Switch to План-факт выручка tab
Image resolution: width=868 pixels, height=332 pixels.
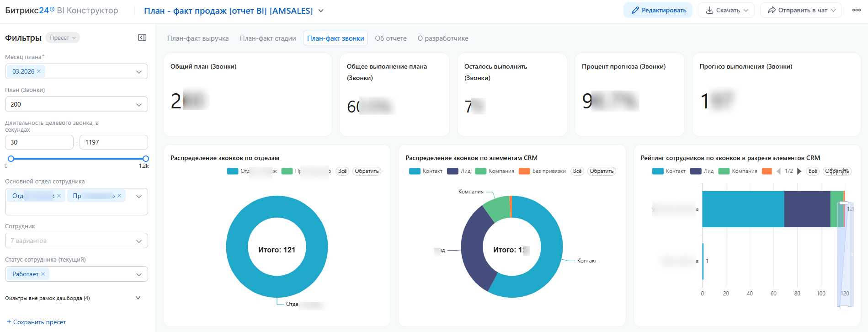(x=198, y=38)
